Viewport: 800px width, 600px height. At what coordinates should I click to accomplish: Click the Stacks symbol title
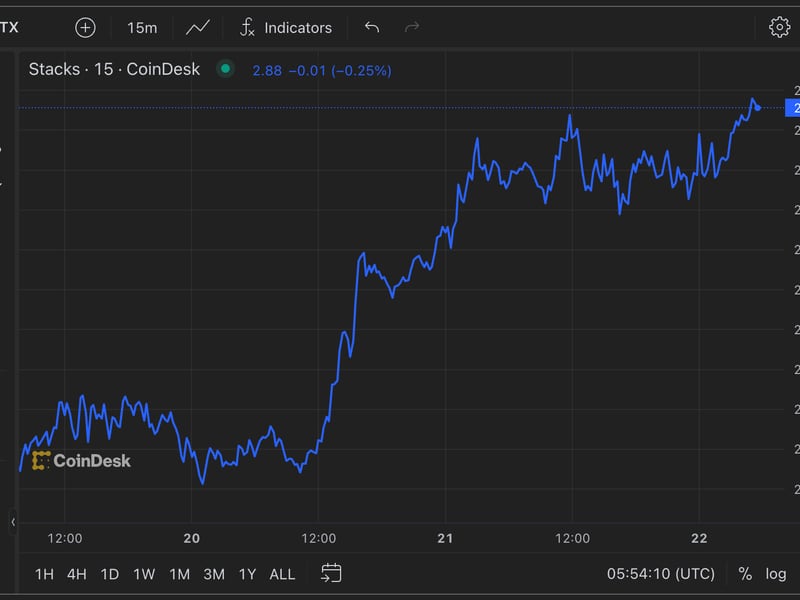pos(114,69)
